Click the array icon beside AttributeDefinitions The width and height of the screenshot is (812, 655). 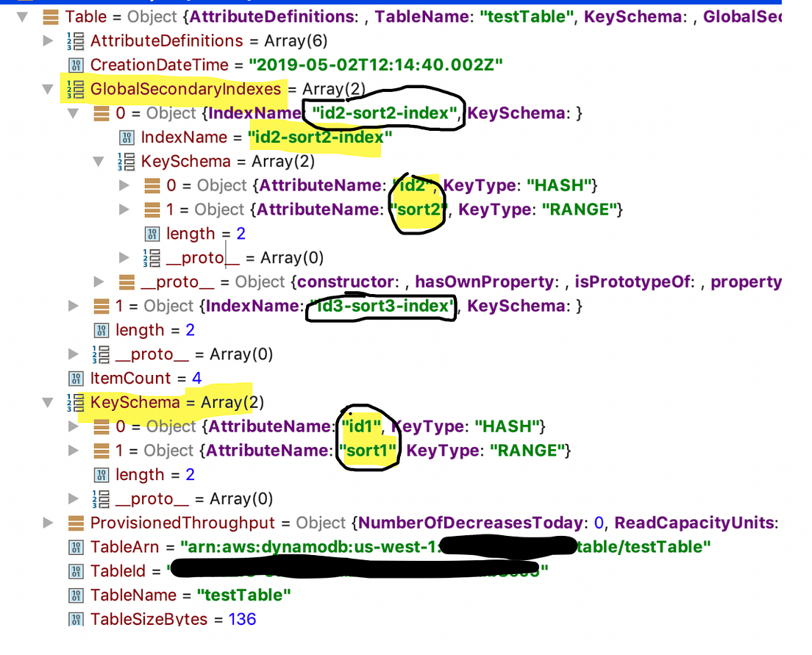point(74,41)
